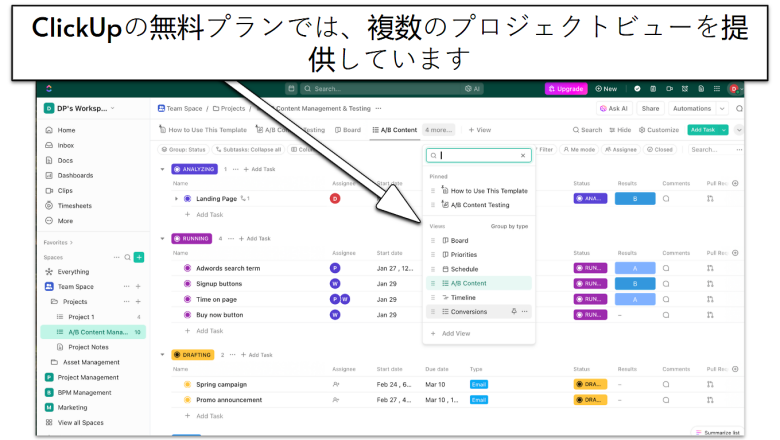Click the ANA status label for Landing Page

pyautogui.click(x=590, y=198)
